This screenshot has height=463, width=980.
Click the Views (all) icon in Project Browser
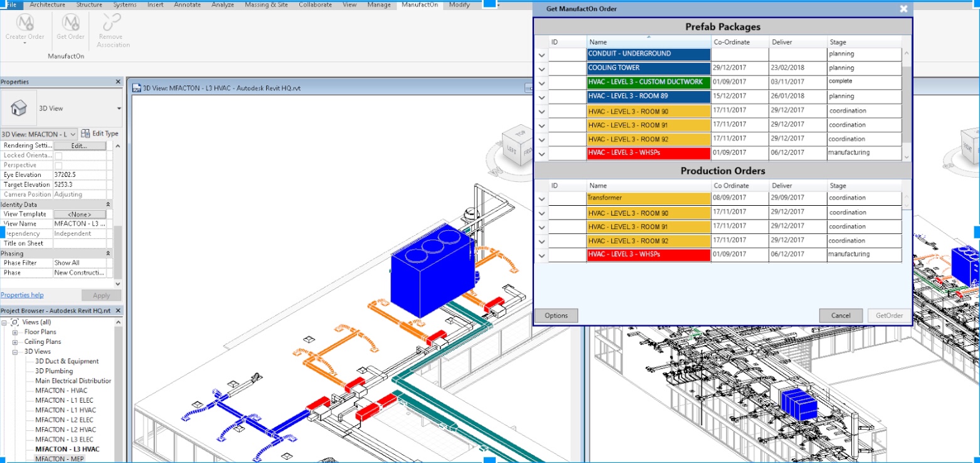[15, 322]
